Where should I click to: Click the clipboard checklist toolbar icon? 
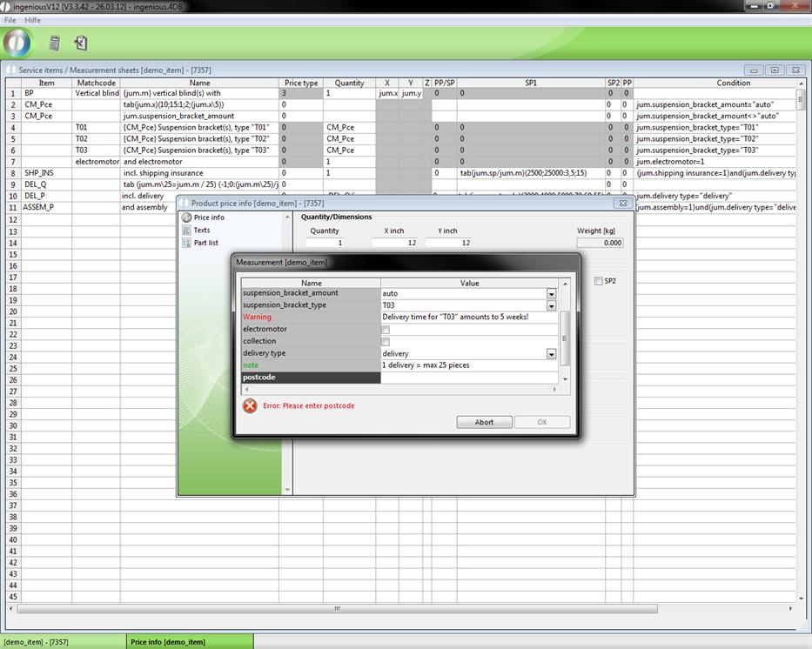[x=81, y=43]
